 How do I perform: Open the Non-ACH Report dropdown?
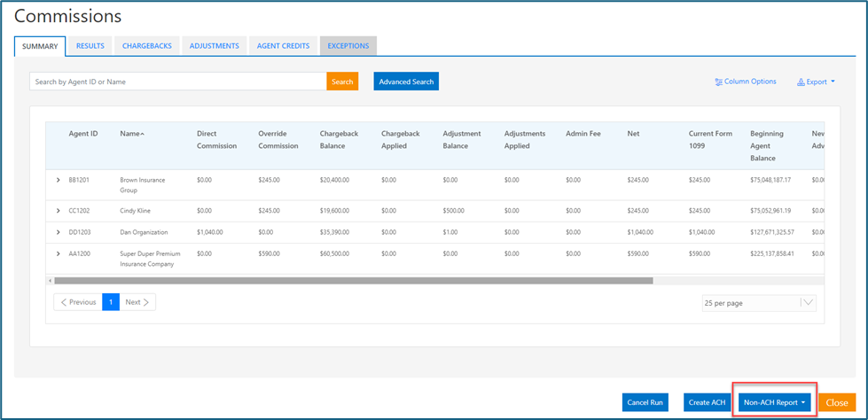pyautogui.click(x=775, y=402)
